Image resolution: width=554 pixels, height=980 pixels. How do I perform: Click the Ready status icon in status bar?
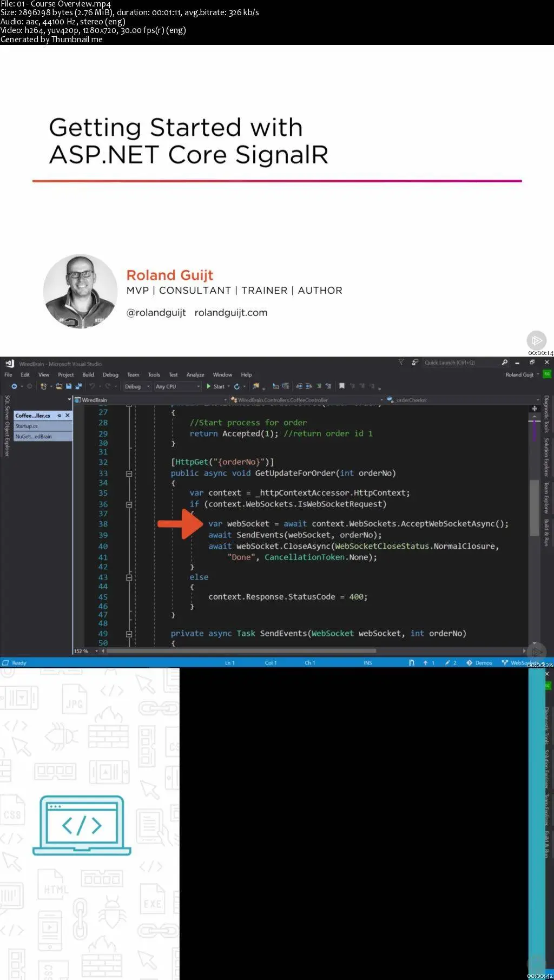point(5,662)
